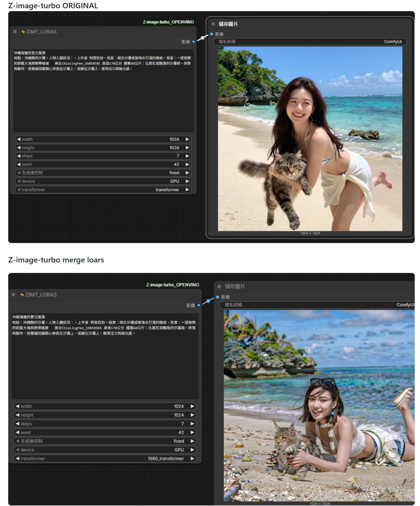The height and width of the screenshot is (506, 420).
Task: Collapse the bottom ZIMT_LORAS node via its gray dot
Action: click(14, 295)
